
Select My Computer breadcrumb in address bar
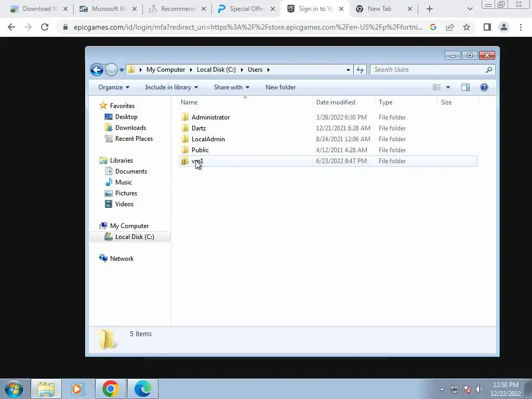166,70
